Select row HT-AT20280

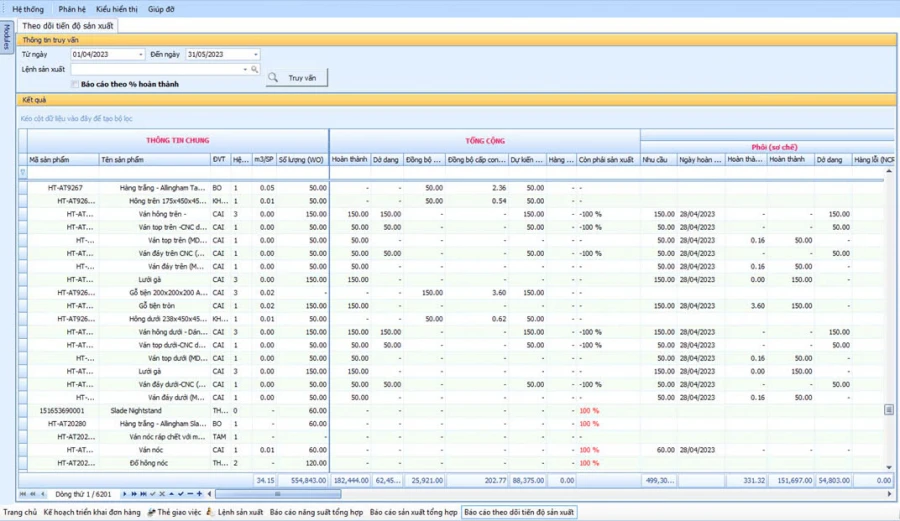coord(456,424)
